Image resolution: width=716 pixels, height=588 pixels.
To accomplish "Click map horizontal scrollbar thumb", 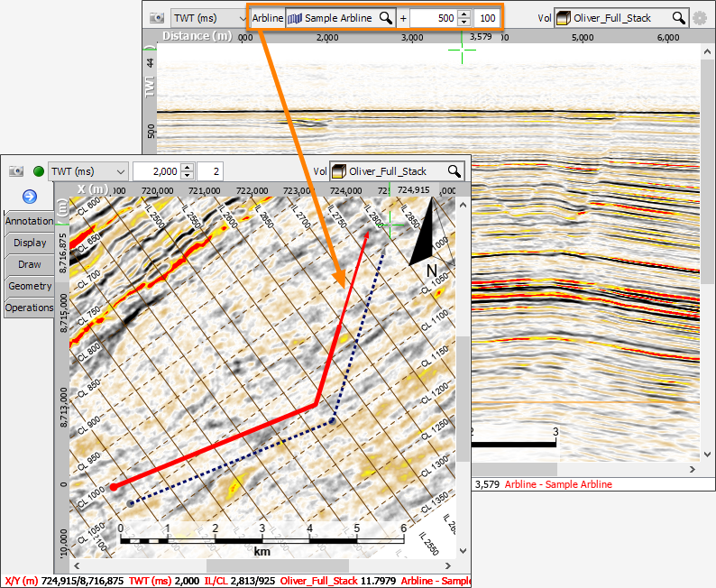I will (x=278, y=565).
